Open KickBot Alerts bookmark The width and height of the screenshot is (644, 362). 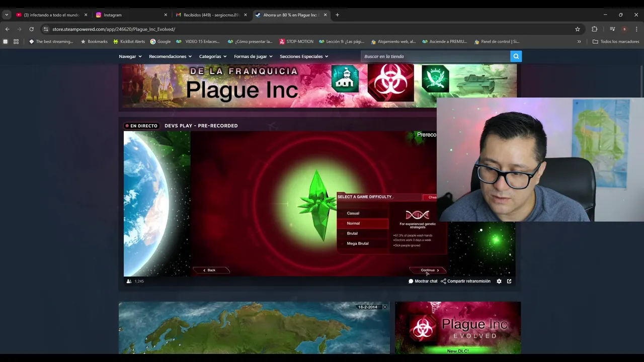[x=129, y=42]
